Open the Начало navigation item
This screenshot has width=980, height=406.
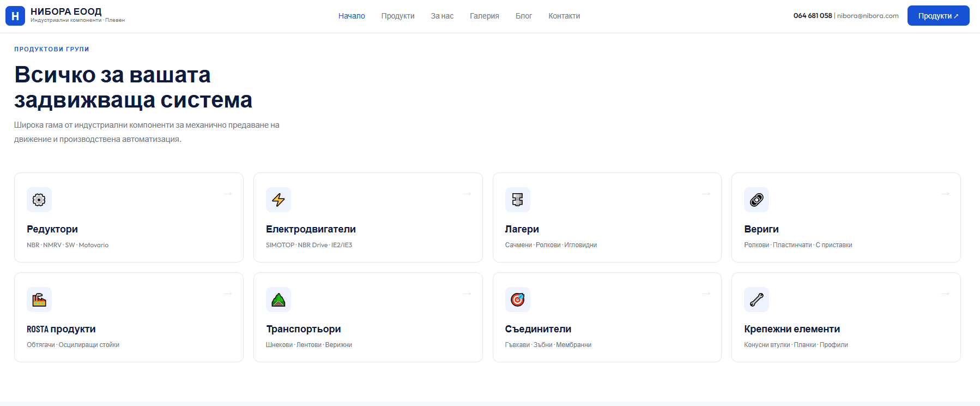[352, 16]
